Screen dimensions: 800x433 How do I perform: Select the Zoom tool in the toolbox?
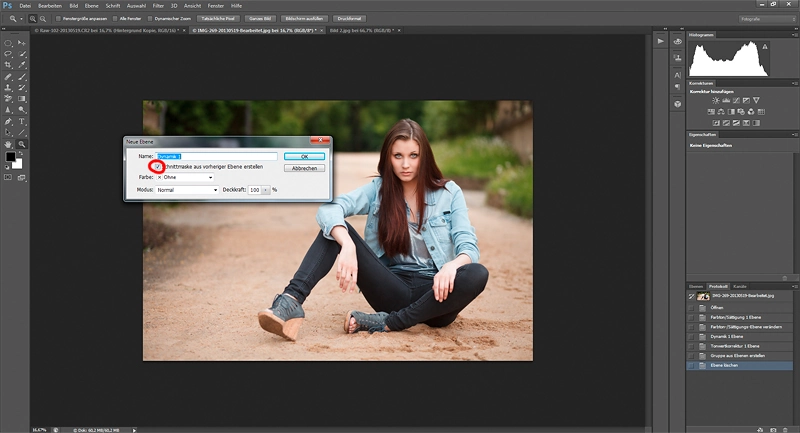(x=22, y=144)
